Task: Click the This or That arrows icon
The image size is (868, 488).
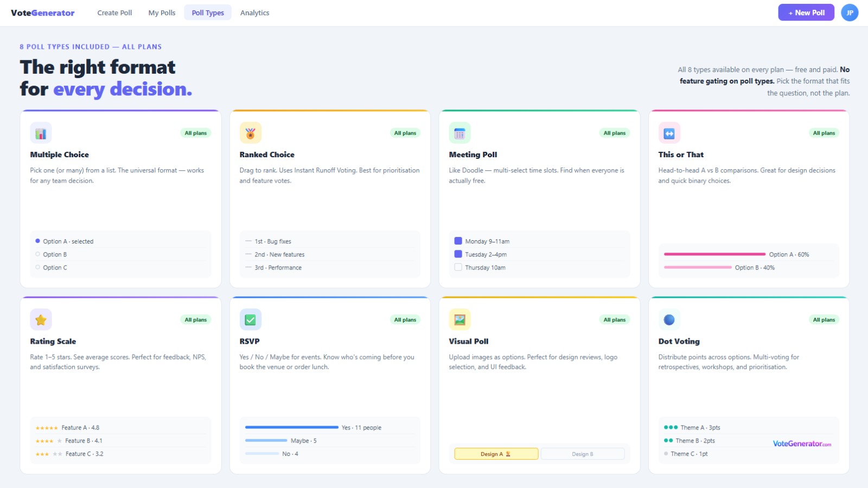Action: (669, 133)
